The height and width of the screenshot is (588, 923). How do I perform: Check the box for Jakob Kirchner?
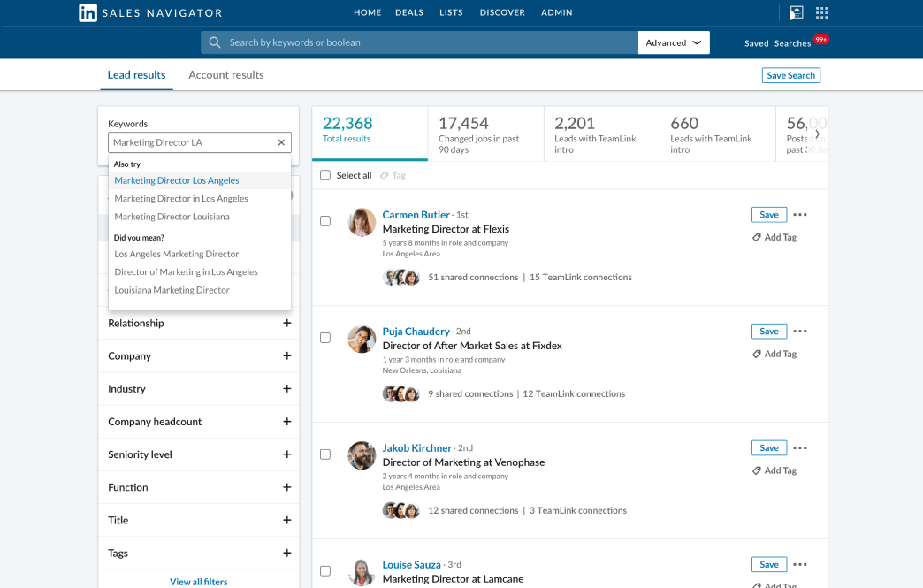(x=325, y=454)
